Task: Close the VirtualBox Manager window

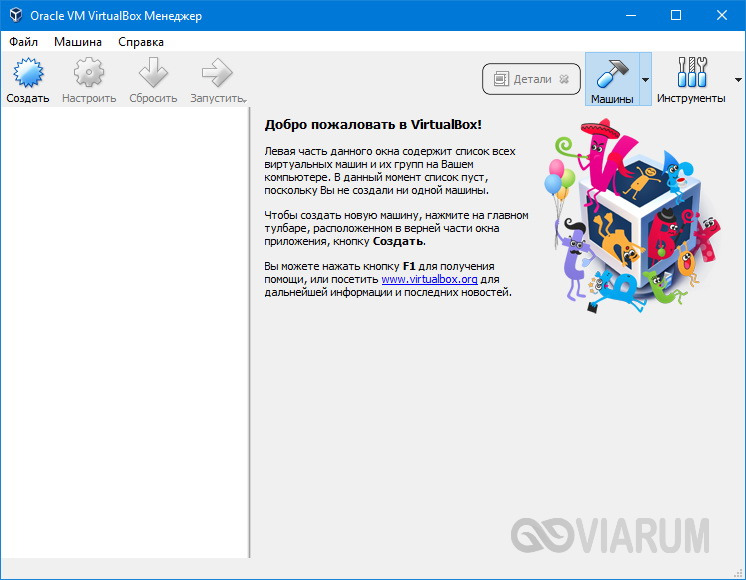Action: (721, 15)
